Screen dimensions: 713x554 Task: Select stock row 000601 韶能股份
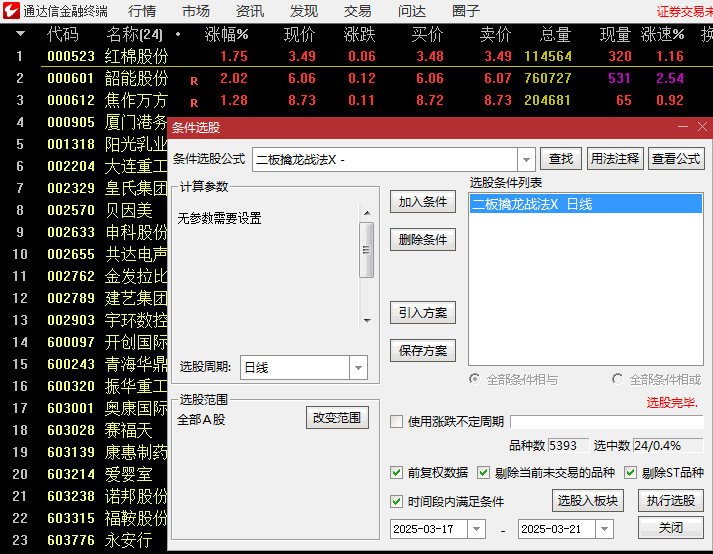click(x=356, y=78)
